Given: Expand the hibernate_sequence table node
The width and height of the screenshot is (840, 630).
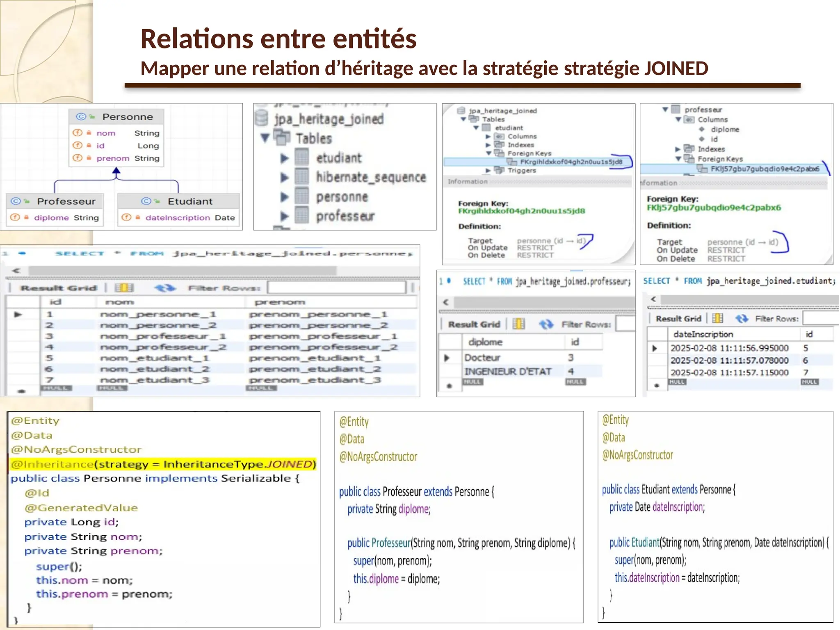Looking at the screenshot, I should point(284,178).
